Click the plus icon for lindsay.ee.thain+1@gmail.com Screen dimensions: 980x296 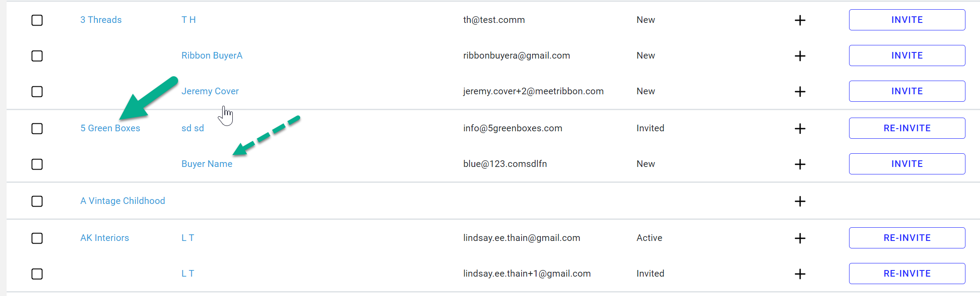pos(800,274)
